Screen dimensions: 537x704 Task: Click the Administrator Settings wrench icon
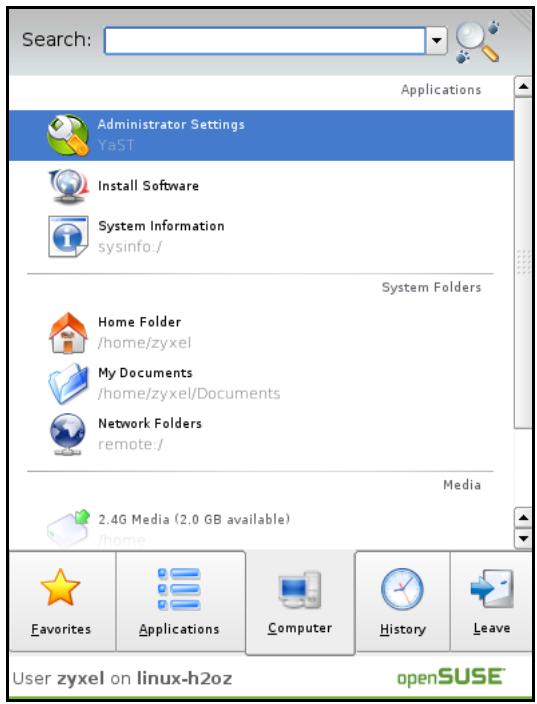tap(68, 134)
